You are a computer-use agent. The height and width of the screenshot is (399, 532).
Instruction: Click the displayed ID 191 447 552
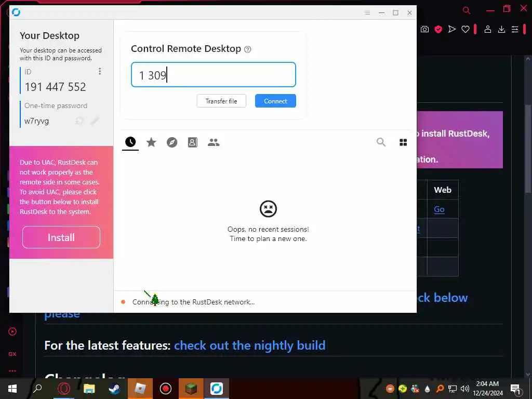pos(55,87)
